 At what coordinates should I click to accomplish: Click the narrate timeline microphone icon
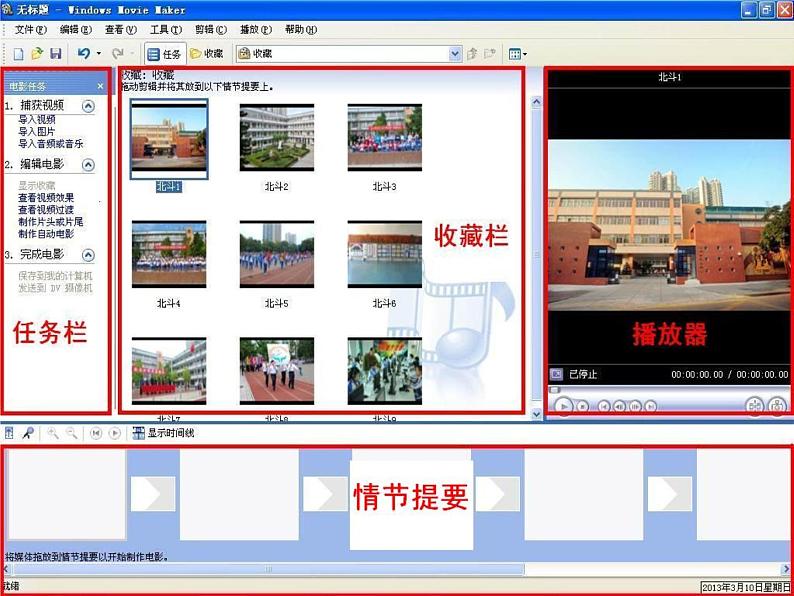pyautogui.click(x=28, y=433)
